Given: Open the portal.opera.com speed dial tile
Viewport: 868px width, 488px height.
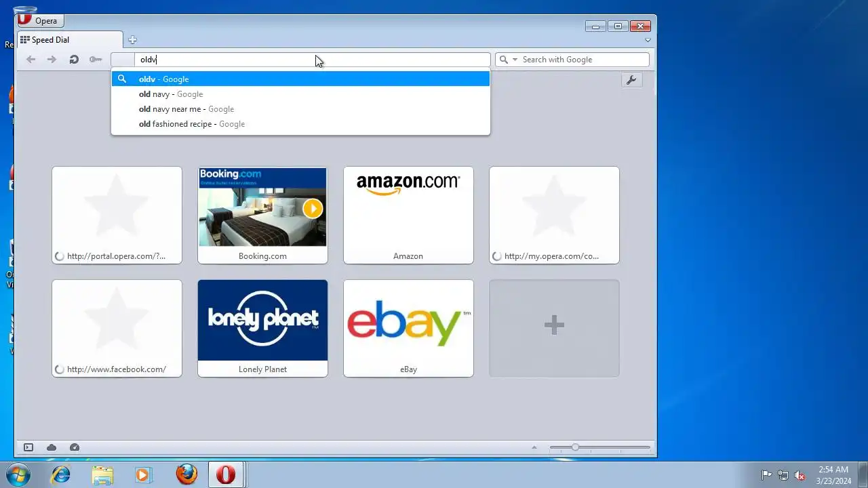Looking at the screenshot, I should coord(117,215).
